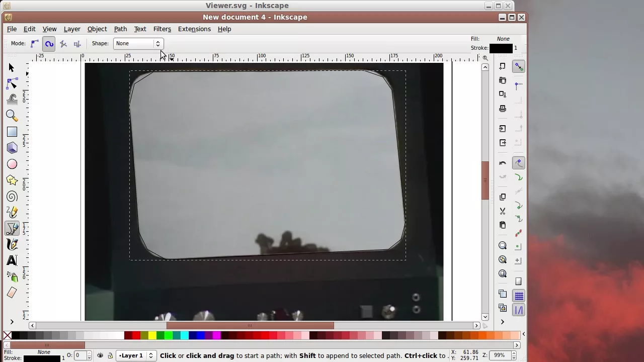Open the Edit menu
The image size is (644, 362).
[29, 29]
